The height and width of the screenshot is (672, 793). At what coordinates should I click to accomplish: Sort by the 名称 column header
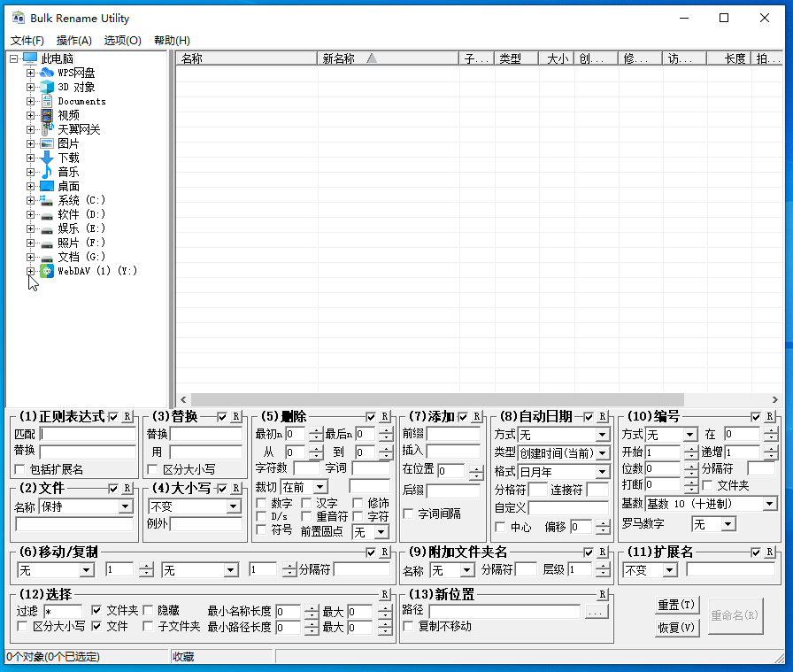[247, 58]
